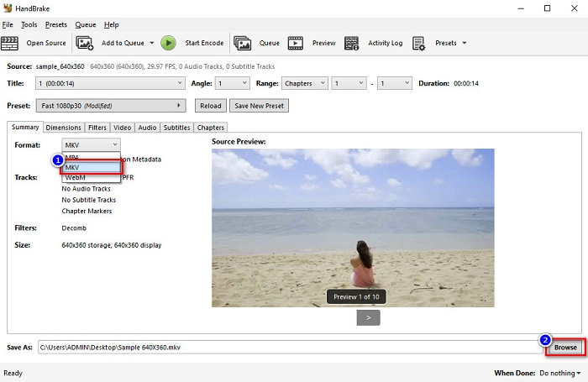588x382 pixels.
Task: Open the Queue menu
Action: tap(86, 24)
